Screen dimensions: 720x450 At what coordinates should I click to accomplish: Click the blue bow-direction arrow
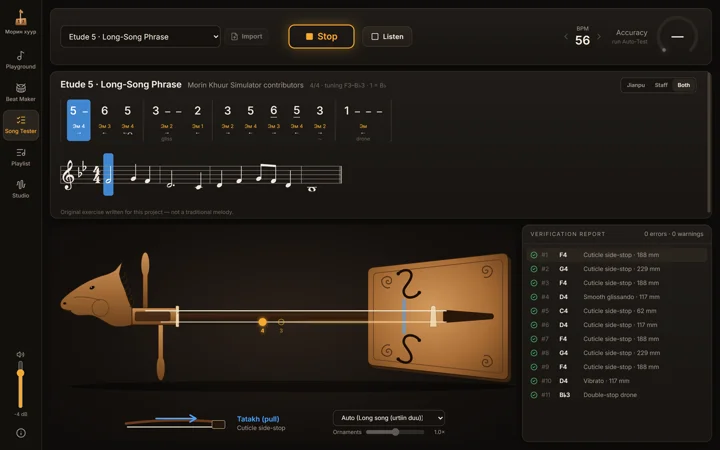176,418
